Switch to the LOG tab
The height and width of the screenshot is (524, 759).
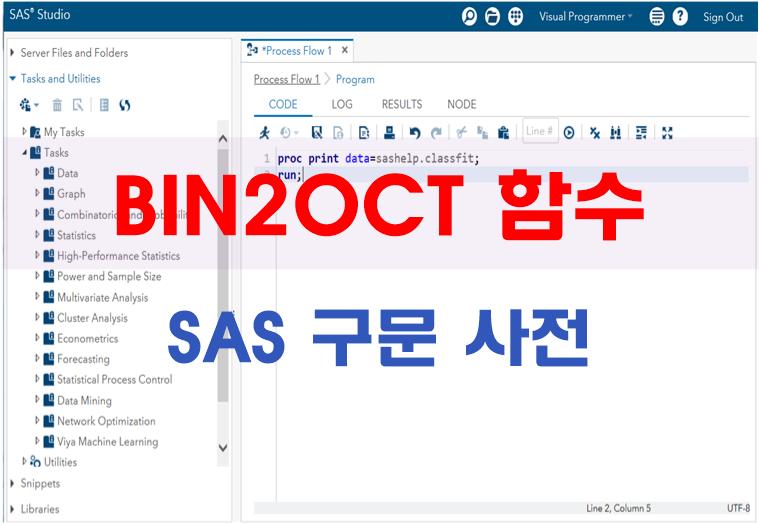[342, 104]
